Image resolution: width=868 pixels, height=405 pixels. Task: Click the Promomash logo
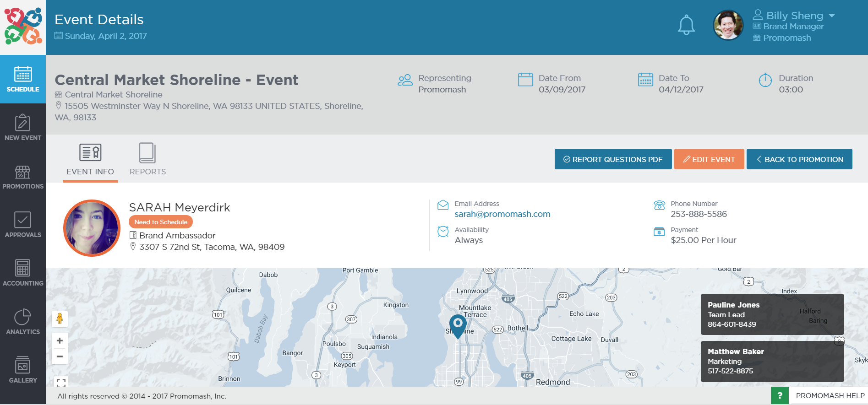tap(23, 26)
